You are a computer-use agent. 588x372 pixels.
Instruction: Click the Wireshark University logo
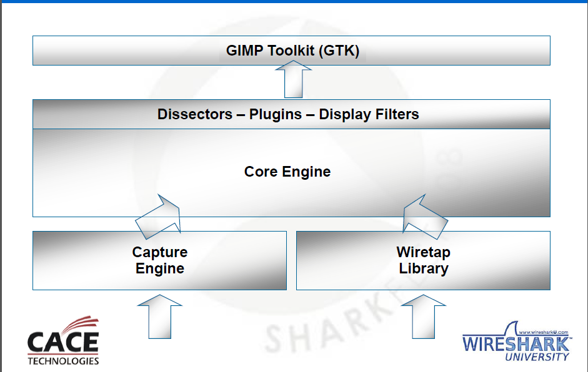[517, 341]
